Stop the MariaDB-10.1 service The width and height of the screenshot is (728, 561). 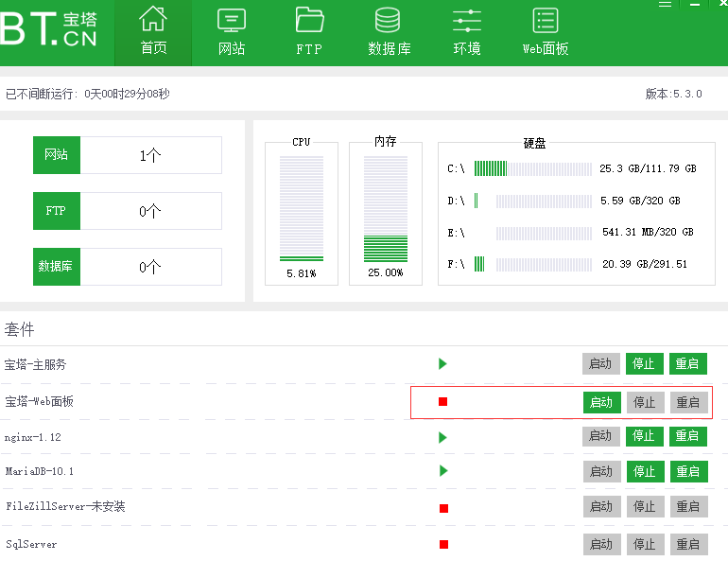pos(645,471)
